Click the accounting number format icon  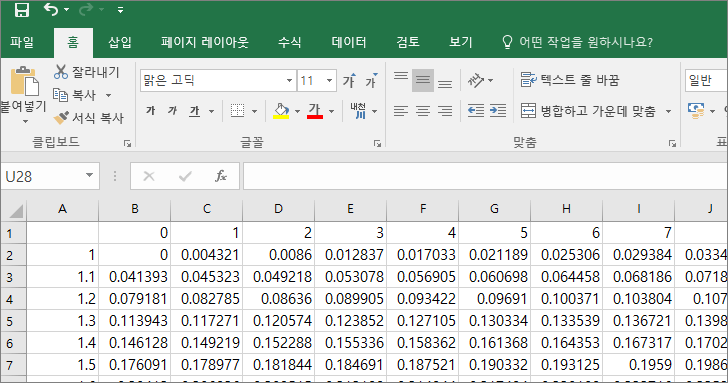696,111
